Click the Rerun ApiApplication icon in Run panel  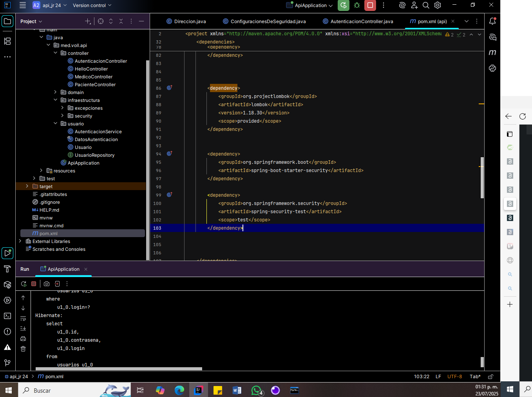click(x=24, y=284)
